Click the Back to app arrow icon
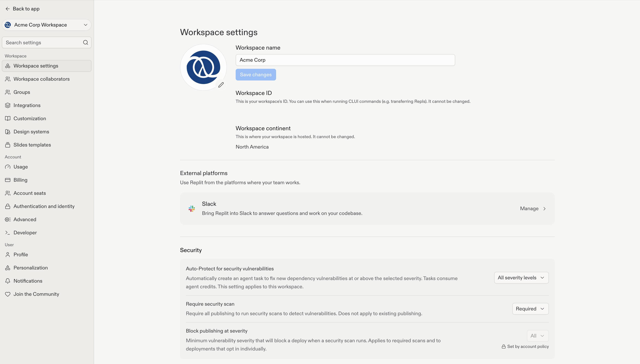This screenshot has height=364, width=640. tap(8, 9)
